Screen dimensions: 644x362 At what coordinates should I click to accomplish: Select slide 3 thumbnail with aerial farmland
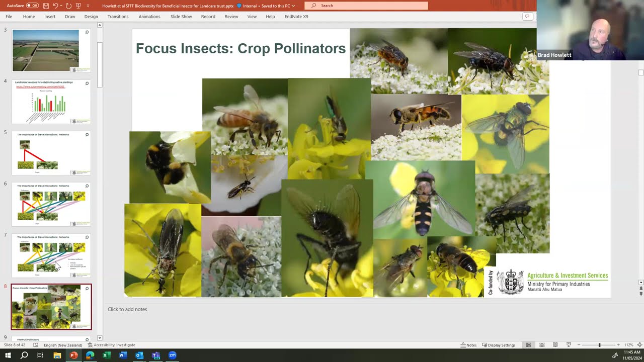point(51,50)
